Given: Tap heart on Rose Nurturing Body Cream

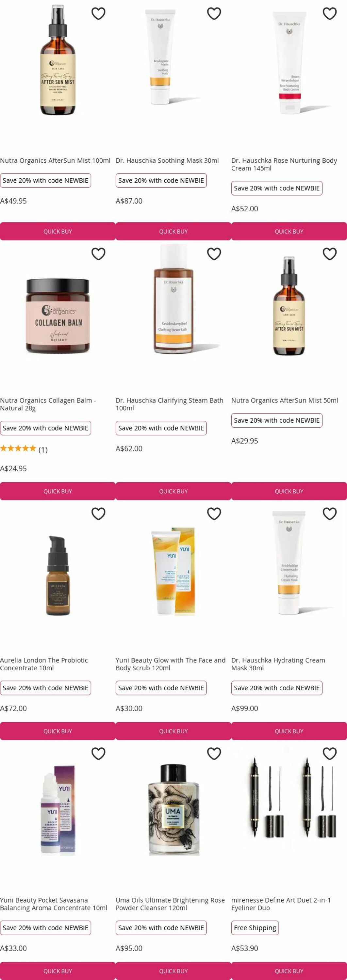Looking at the screenshot, I should pyautogui.click(x=329, y=14).
